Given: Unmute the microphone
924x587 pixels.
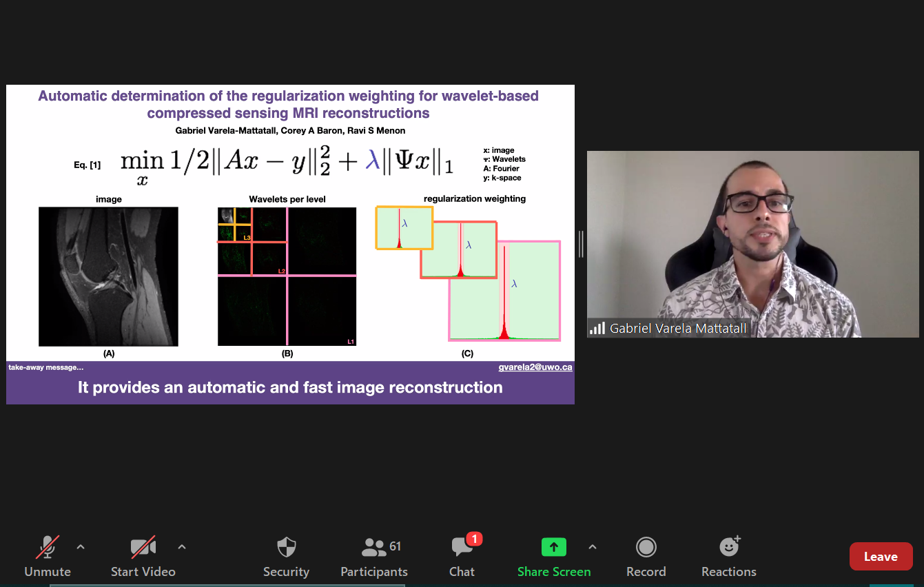Looking at the screenshot, I should [47, 556].
